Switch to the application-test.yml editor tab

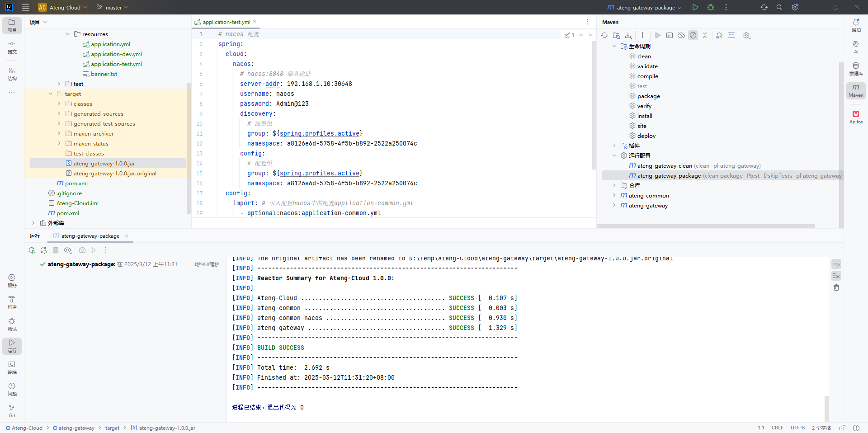(226, 22)
